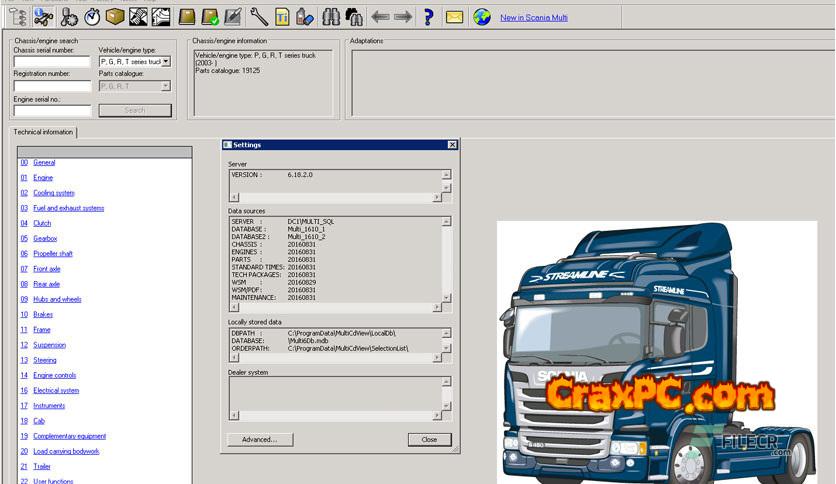Open the New in Scania Multi link
The width and height of the screenshot is (836, 484).
534,18
